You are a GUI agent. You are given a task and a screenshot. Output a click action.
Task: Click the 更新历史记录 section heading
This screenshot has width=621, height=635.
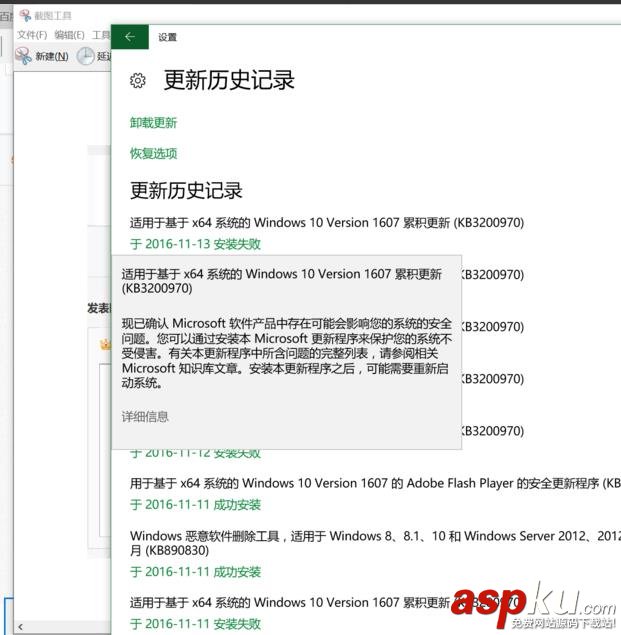pyautogui.click(x=186, y=190)
